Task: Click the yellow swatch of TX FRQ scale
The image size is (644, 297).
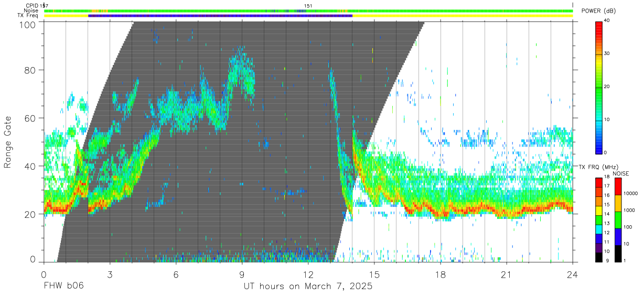Action: 599,210
